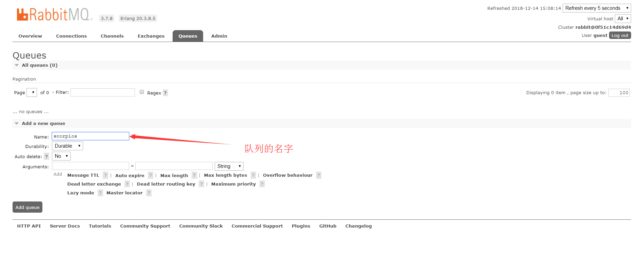Collapse the Add a new queue section

point(43,124)
